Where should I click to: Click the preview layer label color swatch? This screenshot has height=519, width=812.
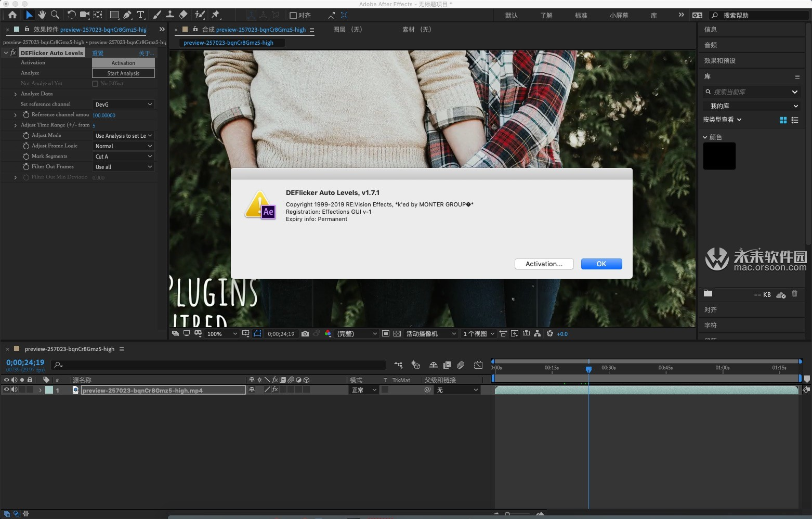pyautogui.click(x=49, y=390)
